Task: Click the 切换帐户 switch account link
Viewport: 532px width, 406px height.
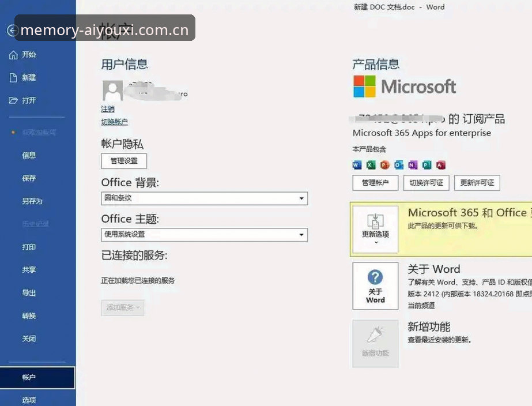Action: point(114,122)
